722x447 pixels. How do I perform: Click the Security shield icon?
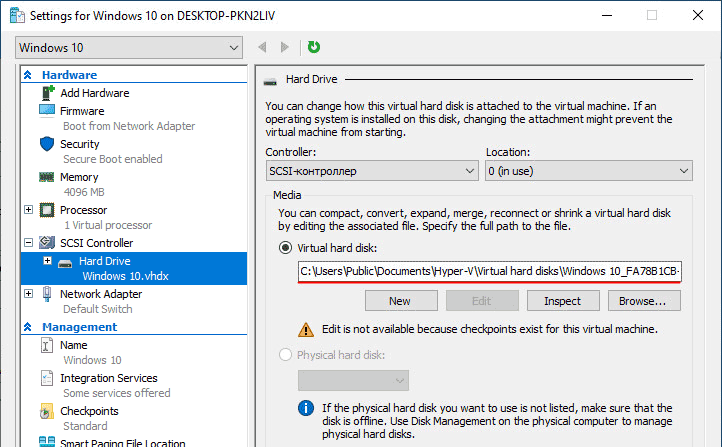47,144
